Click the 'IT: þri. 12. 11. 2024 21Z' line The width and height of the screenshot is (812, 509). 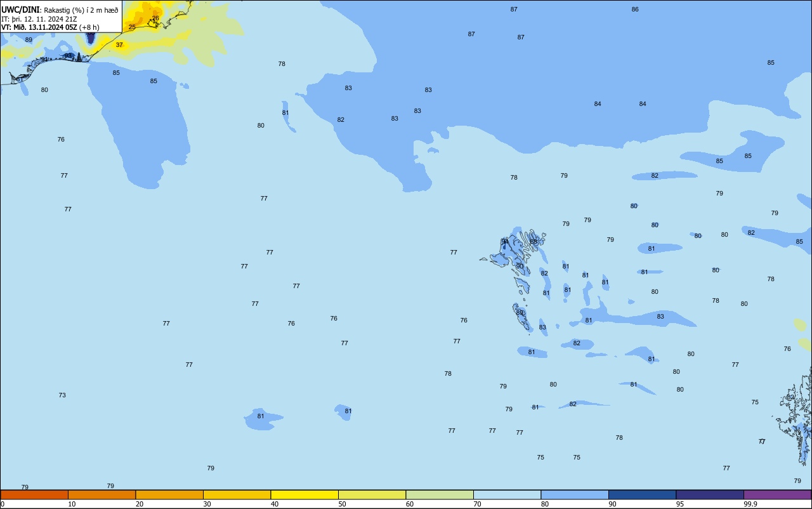pyautogui.click(x=41, y=19)
